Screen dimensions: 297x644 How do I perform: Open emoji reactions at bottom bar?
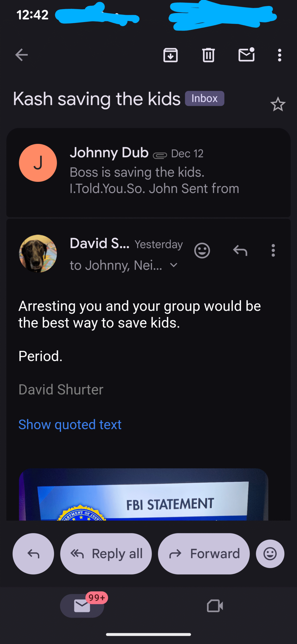(x=270, y=554)
